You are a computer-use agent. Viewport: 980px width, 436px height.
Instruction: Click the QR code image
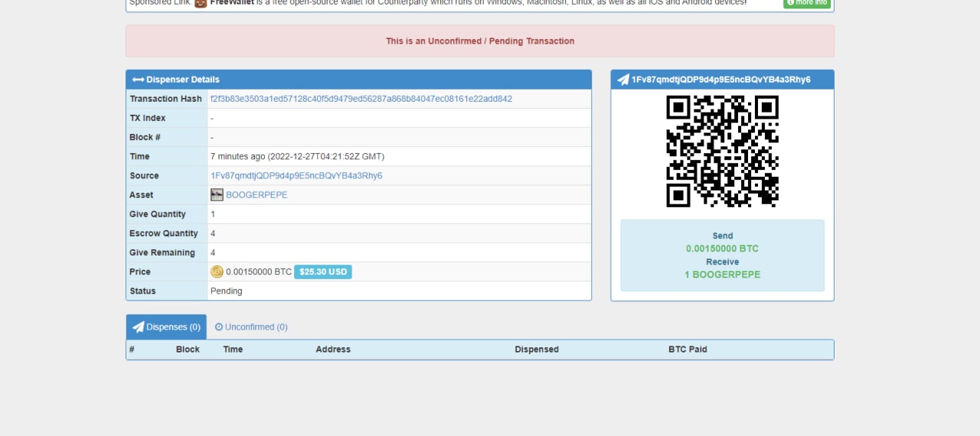pos(723,151)
